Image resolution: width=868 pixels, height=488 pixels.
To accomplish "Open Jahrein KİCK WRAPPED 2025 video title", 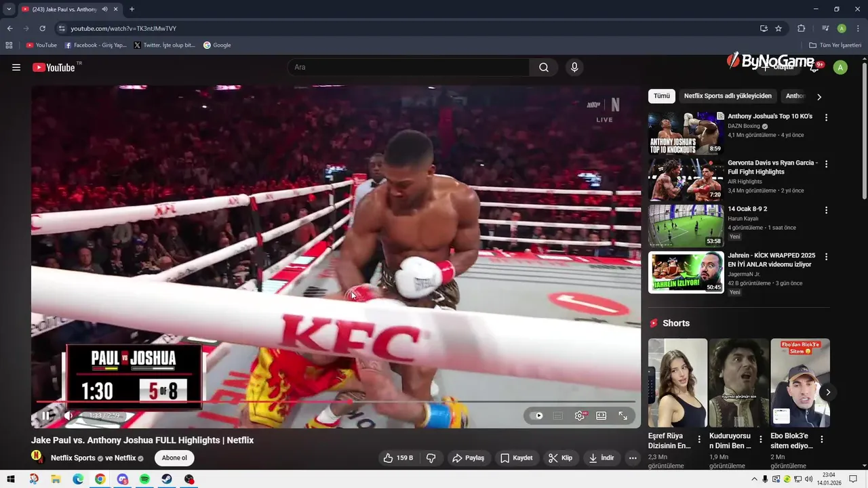I will [x=771, y=260].
